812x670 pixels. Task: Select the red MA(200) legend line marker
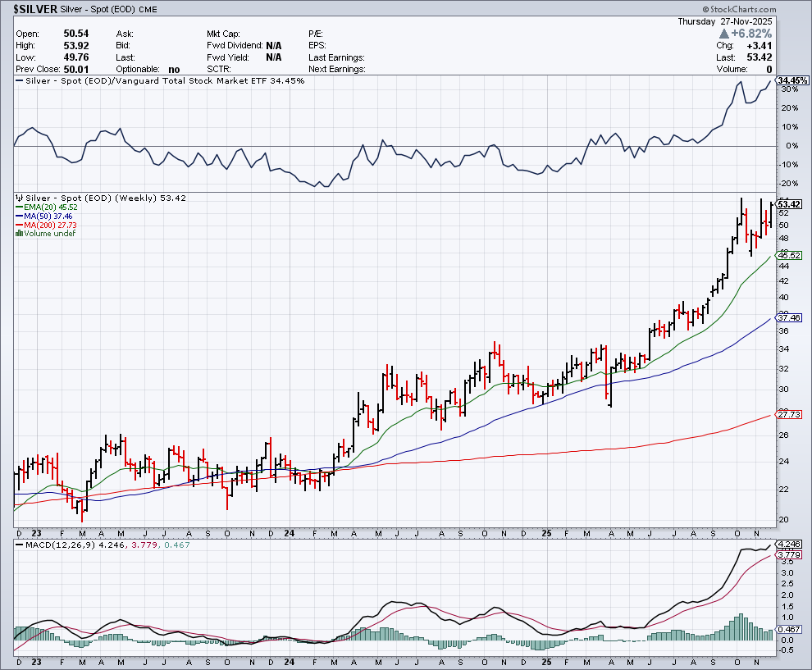tap(20, 225)
